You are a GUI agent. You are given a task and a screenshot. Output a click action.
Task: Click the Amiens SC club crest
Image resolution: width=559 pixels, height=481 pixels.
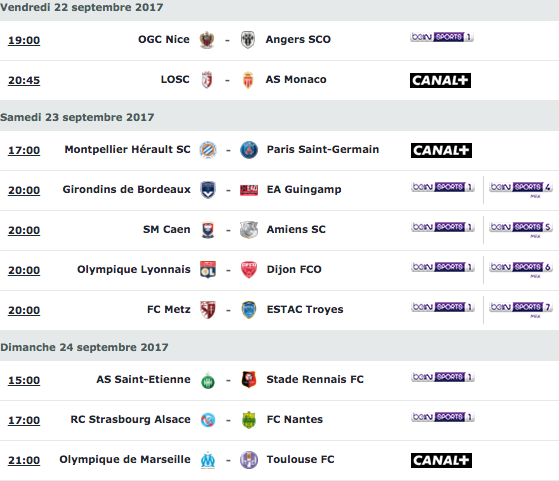coord(249,230)
